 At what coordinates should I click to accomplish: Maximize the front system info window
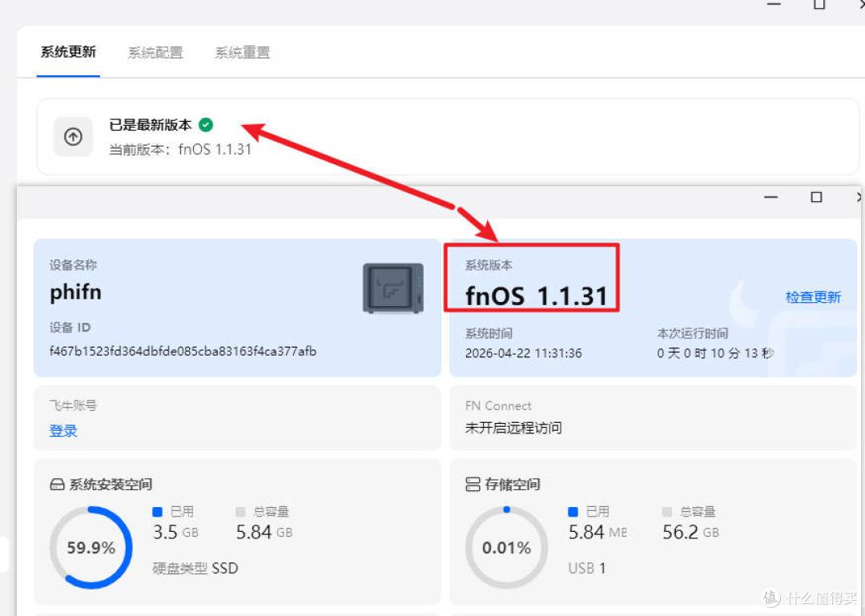(x=816, y=197)
